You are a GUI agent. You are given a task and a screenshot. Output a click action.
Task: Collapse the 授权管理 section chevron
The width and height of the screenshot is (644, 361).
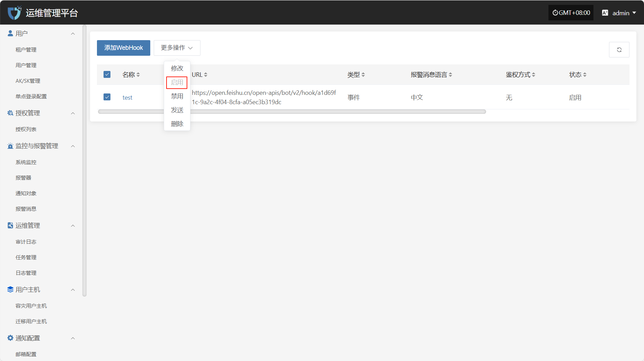73,113
